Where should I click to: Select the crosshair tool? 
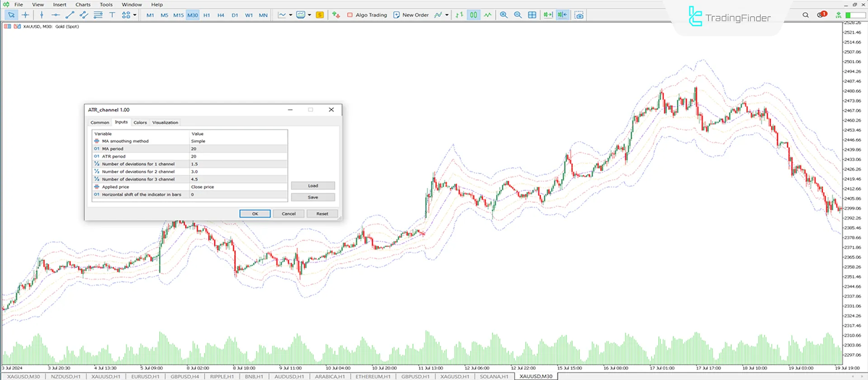pyautogui.click(x=25, y=15)
